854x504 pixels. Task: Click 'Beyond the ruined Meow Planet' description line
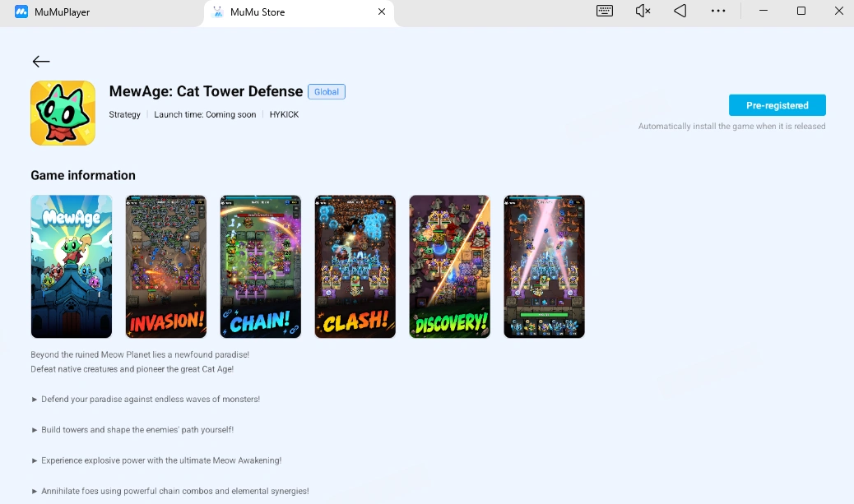pyautogui.click(x=140, y=354)
